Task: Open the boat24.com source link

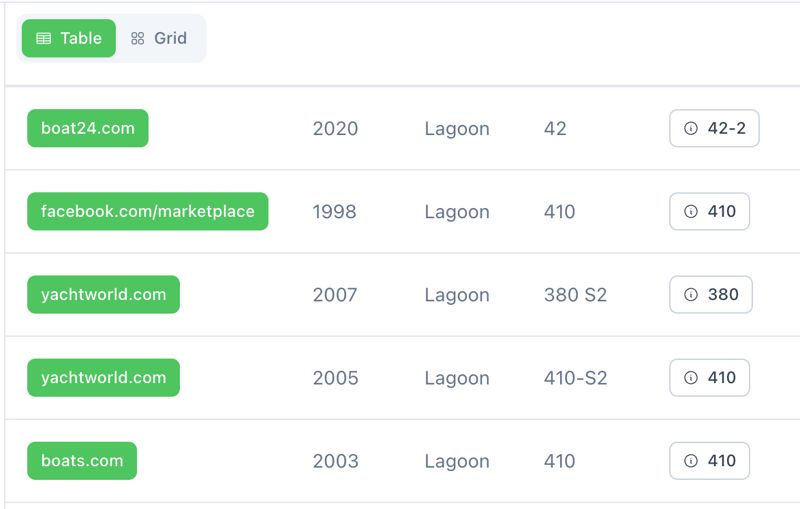Action: [x=88, y=128]
